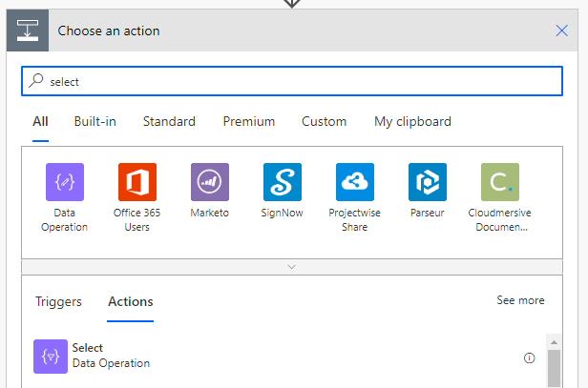The height and width of the screenshot is (388, 588).
Task: Switch to the All tab
Action: [x=40, y=122]
